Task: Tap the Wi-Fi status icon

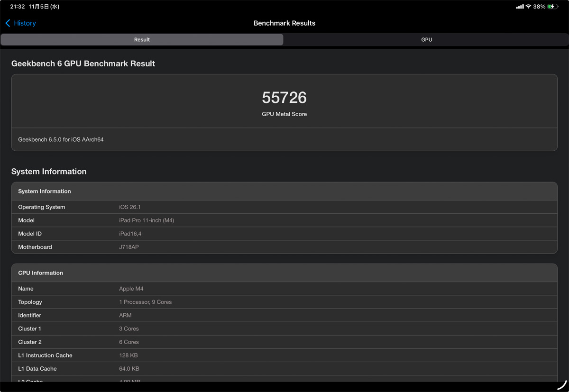Action: pyautogui.click(x=528, y=7)
